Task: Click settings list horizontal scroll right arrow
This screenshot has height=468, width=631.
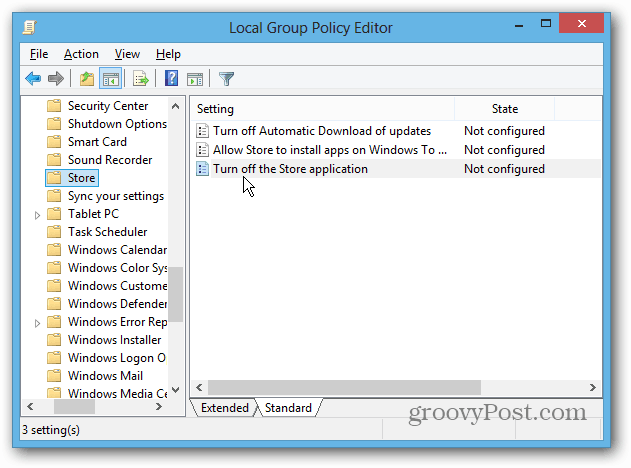Action: 592,388
